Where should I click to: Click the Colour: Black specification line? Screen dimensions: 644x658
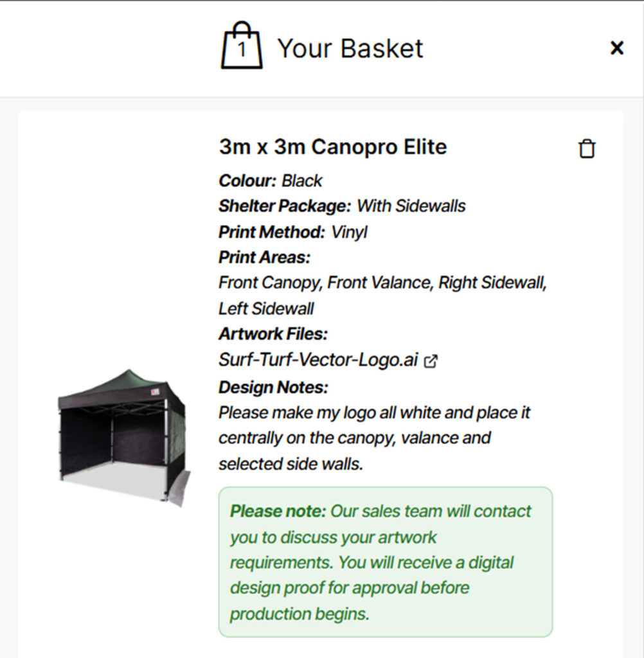(270, 181)
